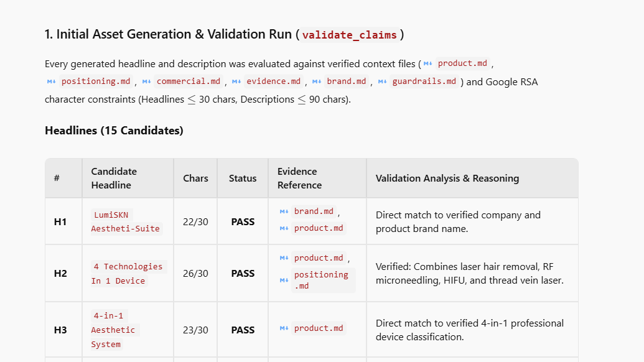Click the markdown icon beside brand.md in row H1
This screenshot has width=644, height=362.
tap(284, 211)
